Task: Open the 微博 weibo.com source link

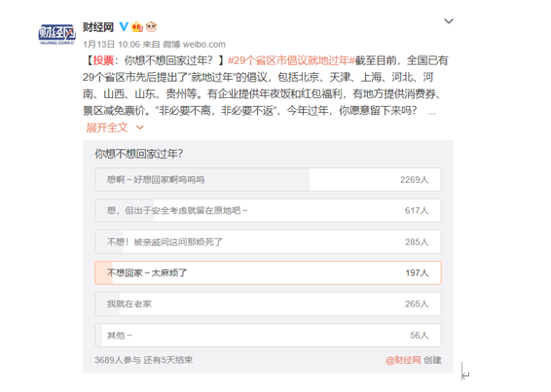Action: click(194, 45)
